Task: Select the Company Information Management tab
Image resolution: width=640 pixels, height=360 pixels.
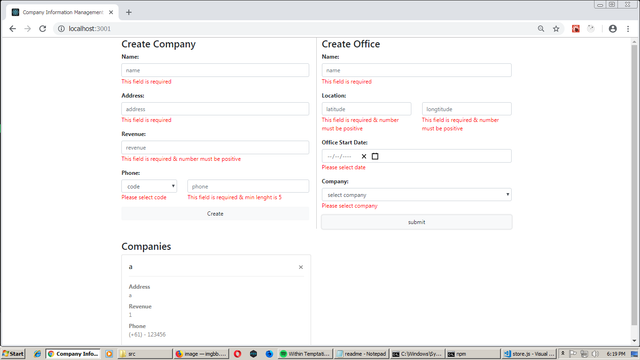Action: tap(62, 12)
